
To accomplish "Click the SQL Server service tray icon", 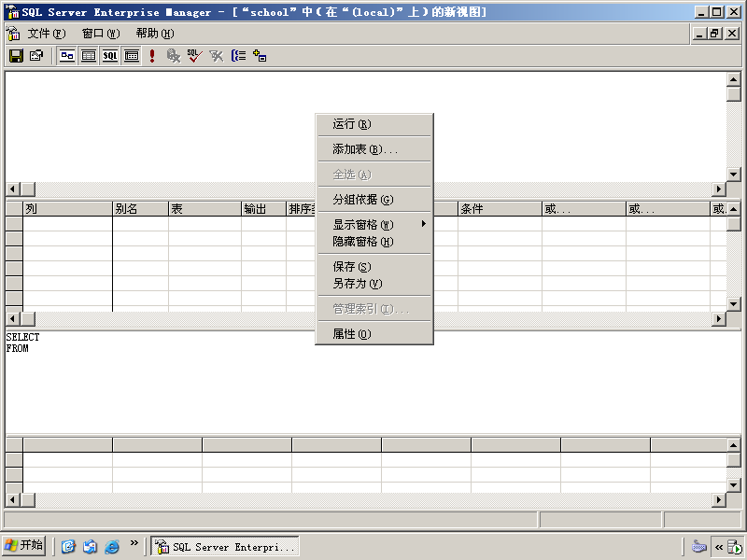I will [x=735, y=547].
